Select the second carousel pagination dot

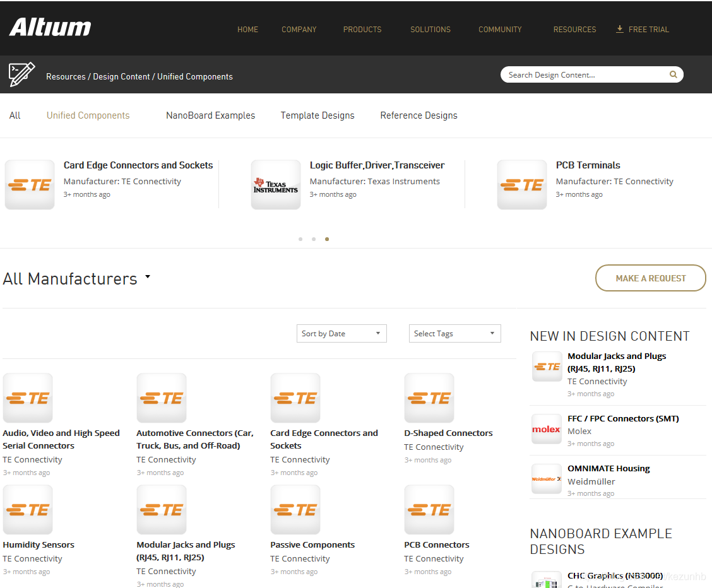pyautogui.click(x=314, y=239)
